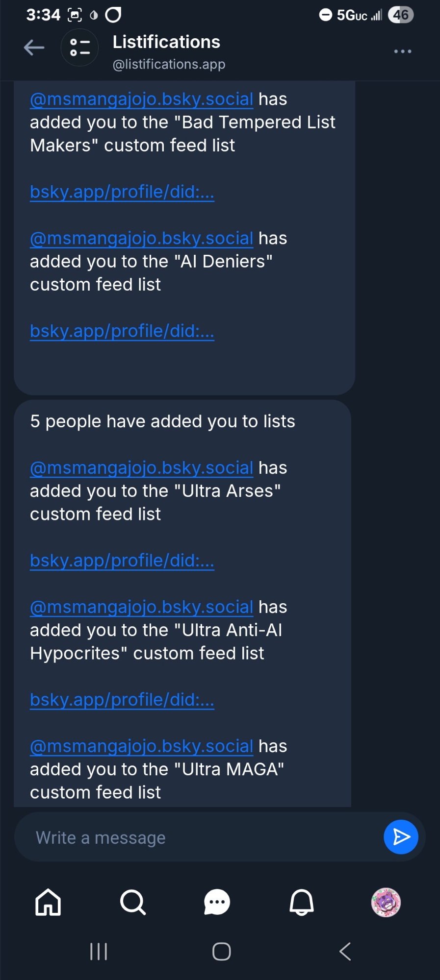Go to the Home tab
440x980 pixels.
pyautogui.click(x=48, y=902)
